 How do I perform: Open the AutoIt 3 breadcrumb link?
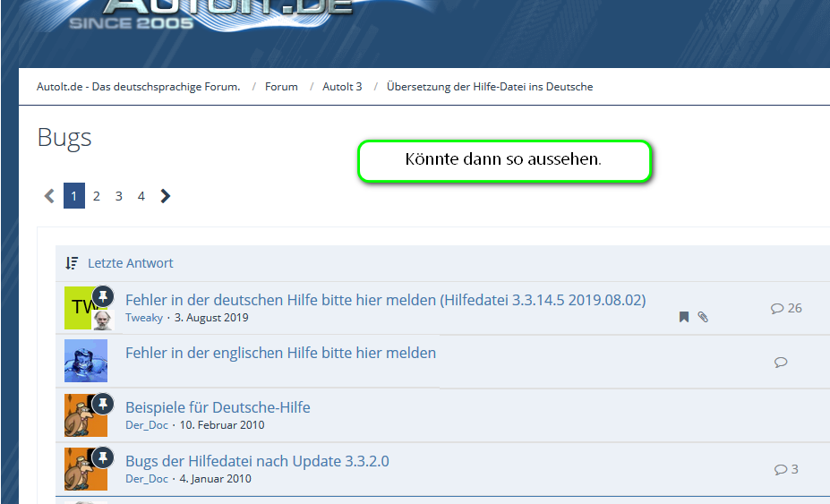[x=342, y=87]
